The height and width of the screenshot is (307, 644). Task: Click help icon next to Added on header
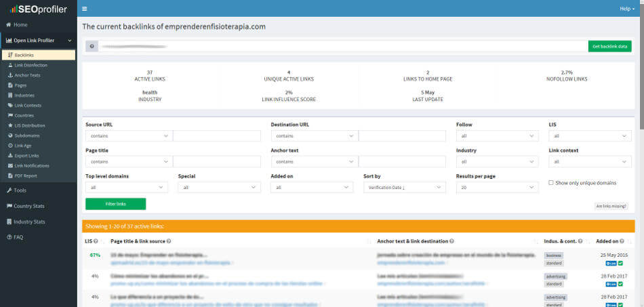622,241
